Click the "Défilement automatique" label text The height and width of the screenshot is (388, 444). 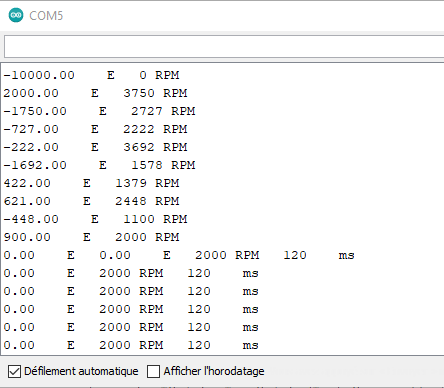click(x=81, y=371)
